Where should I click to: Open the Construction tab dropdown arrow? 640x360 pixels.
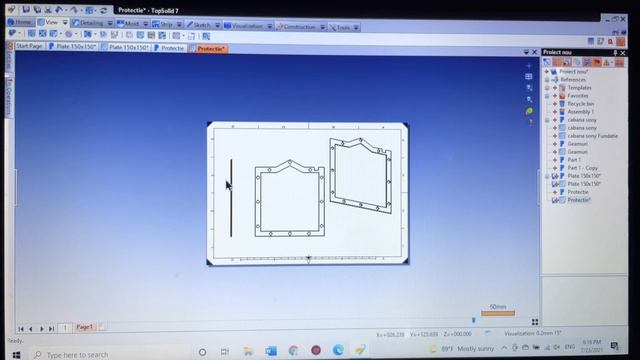(x=322, y=27)
